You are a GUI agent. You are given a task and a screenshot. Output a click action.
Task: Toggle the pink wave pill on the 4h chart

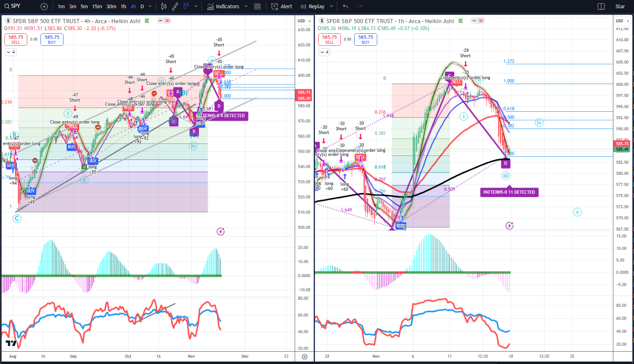pos(167,21)
